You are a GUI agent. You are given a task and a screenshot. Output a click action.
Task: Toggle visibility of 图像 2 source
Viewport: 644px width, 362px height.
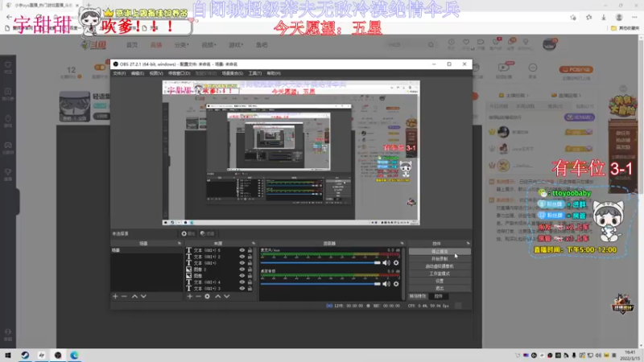tap(242, 269)
